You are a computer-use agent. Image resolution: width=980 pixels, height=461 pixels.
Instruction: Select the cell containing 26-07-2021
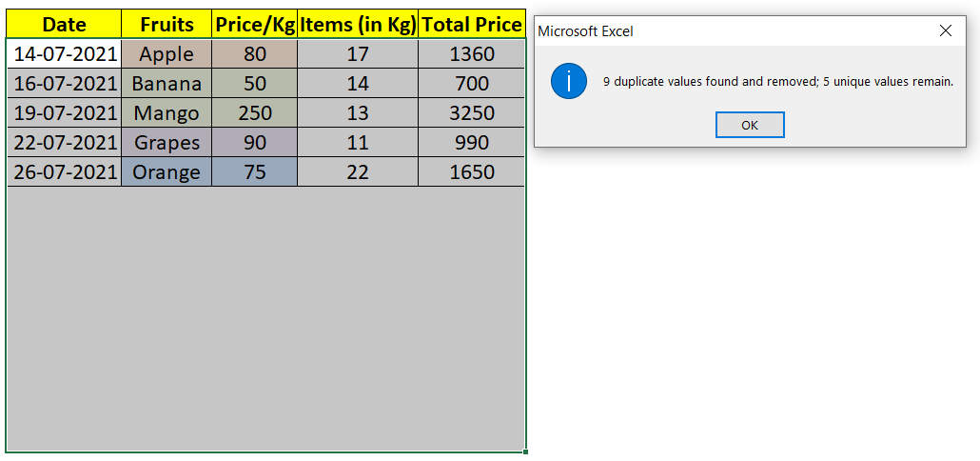[x=64, y=171]
